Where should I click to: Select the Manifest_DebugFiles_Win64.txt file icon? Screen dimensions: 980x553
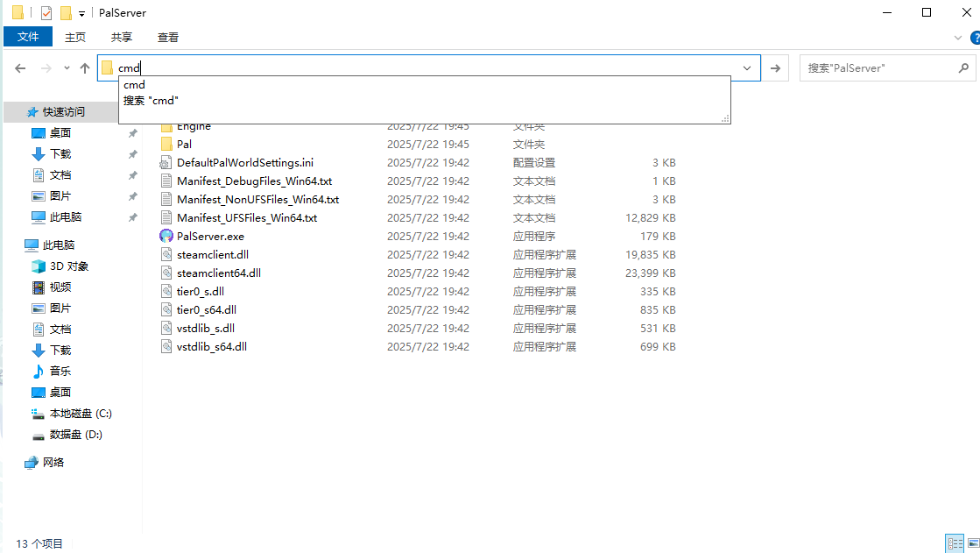pos(166,181)
